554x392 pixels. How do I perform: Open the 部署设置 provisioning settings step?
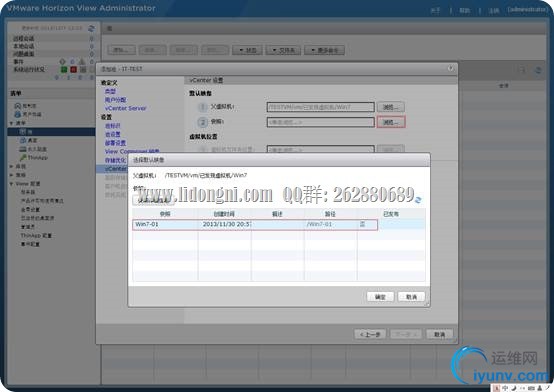[x=116, y=143]
